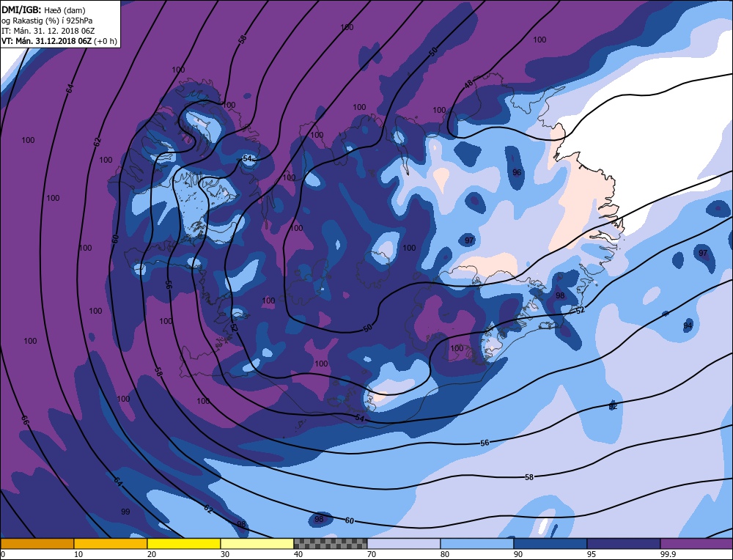Image resolution: width=733 pixels, height=560 pixels.
Task: Click the '66' contour label on the map
Action: pos(25,420)
